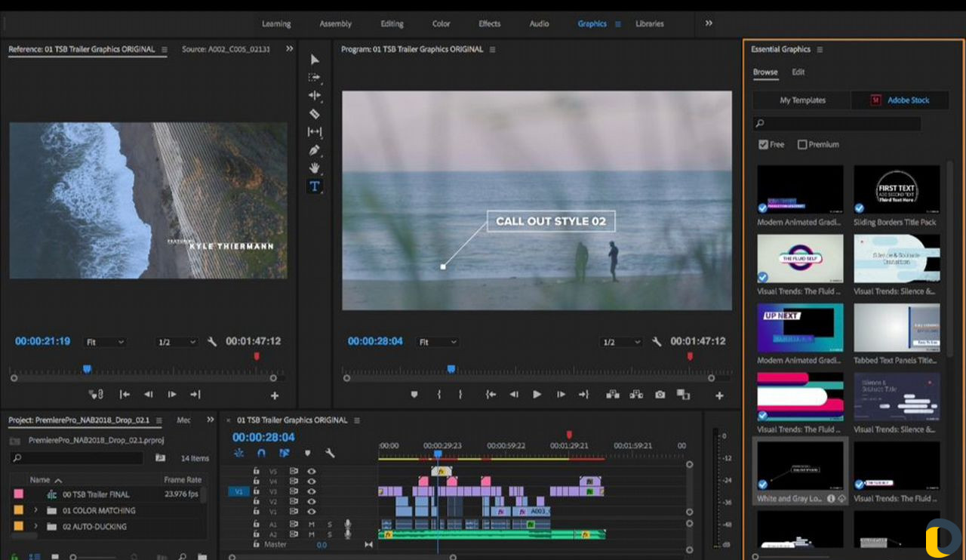Mark In point in Program monitor
966x560 pixels.
438,395
